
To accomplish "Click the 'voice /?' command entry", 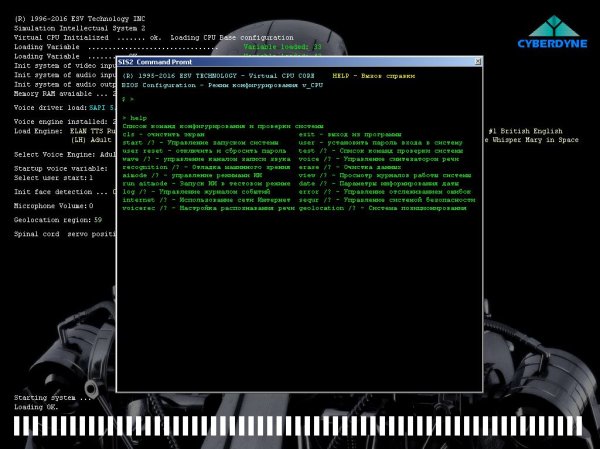I will point(378,159).
